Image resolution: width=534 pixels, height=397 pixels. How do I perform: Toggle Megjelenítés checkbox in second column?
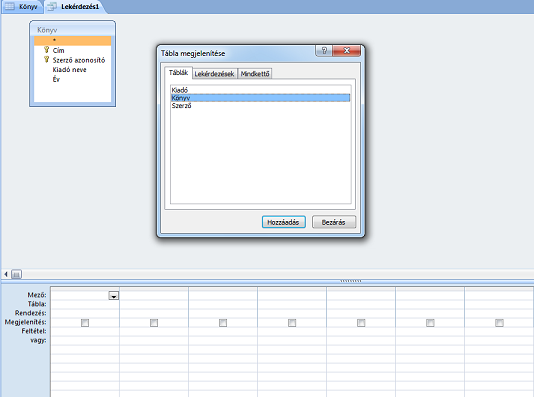pyautogui.click(x=154, y=322)
